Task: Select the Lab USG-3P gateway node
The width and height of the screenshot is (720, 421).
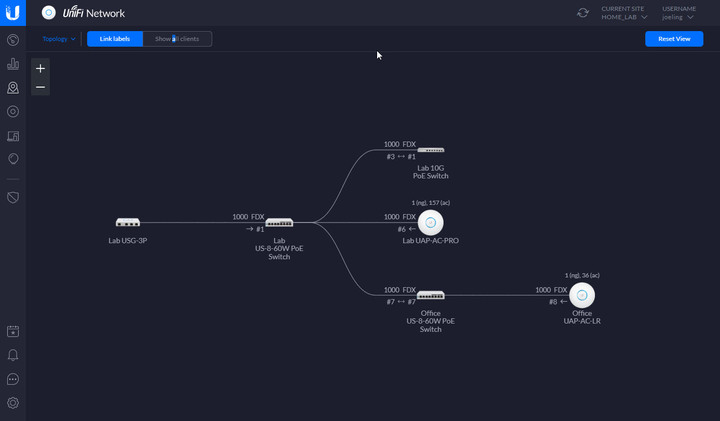Action: click(x=128, y=223)
